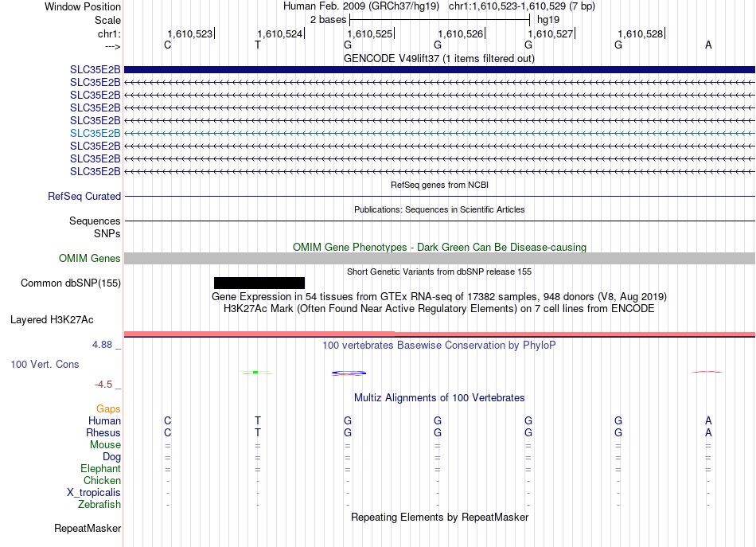Screen dimensions: 756x547
Task: Click the red PhyloP mark under base A
Action: 707,372
